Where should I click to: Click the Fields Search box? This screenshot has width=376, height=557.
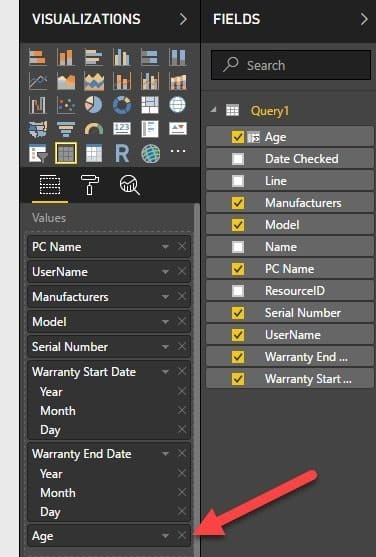pyautogui.click(x=291, y=65)
